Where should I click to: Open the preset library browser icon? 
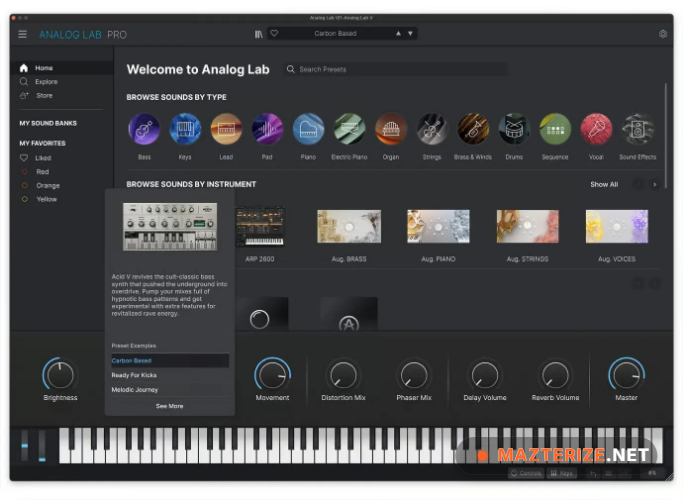tap(259, 34)
